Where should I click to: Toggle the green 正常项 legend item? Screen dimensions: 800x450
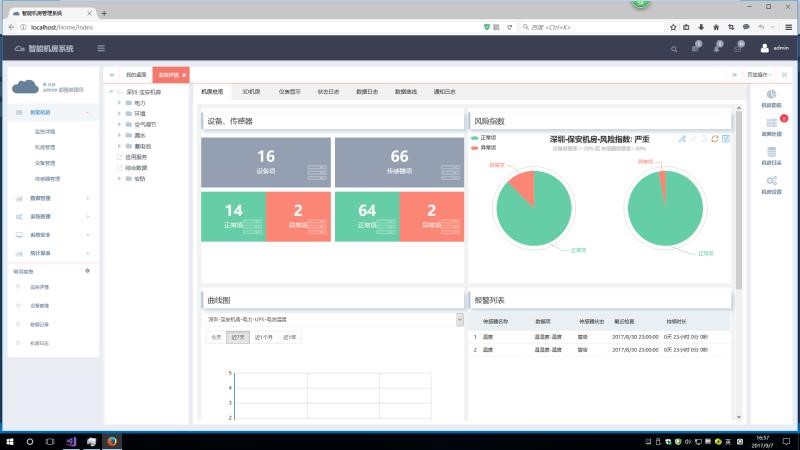coord(487,137)
